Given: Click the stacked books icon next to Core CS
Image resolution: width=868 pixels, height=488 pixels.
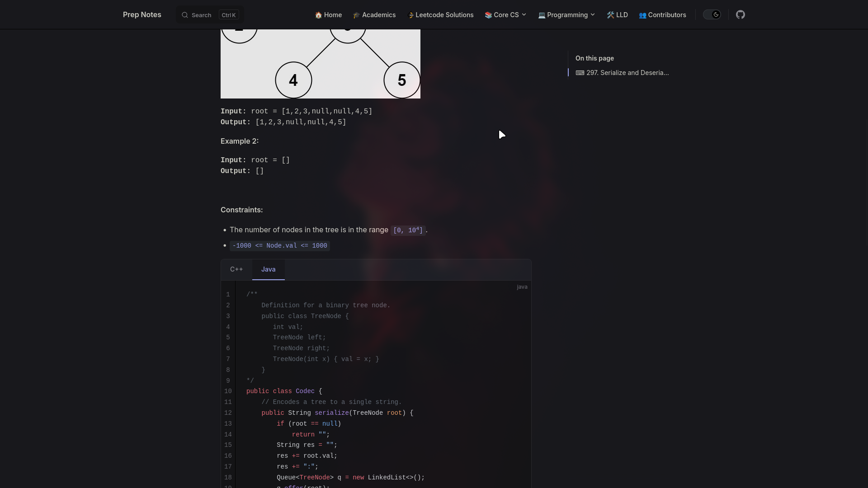Looking at the screenshot, I should point(489,15).
